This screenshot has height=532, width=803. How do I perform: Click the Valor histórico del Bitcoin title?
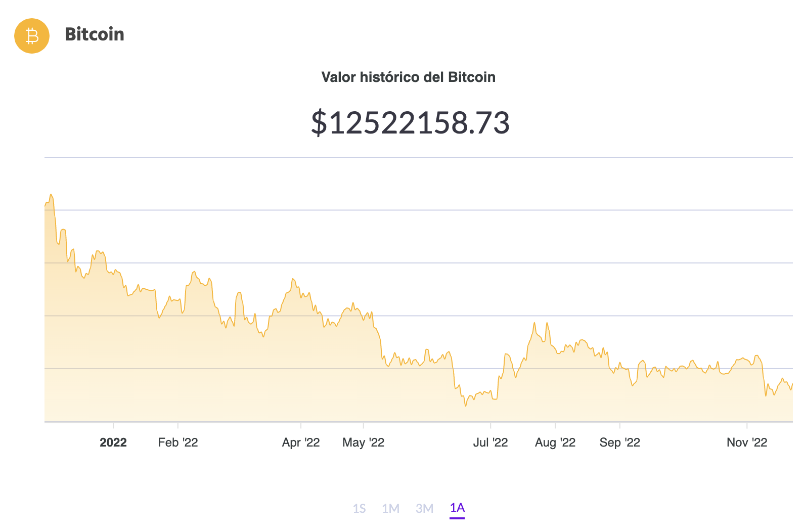[409, 77]
